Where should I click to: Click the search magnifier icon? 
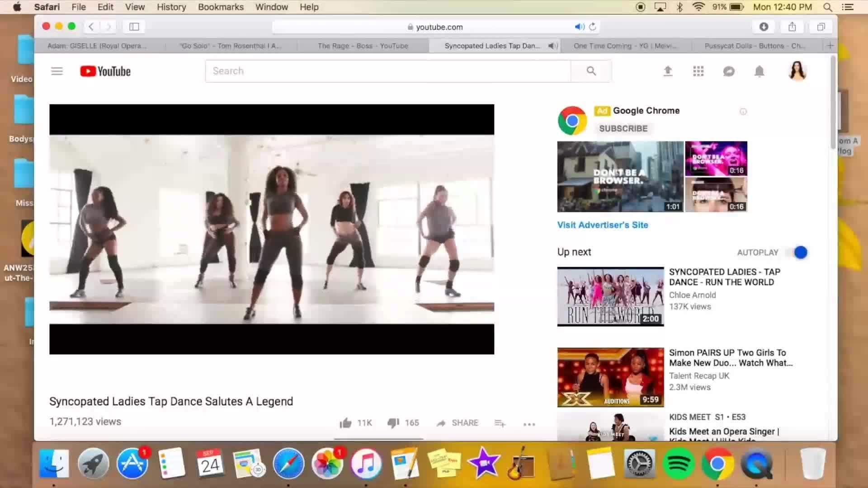coord(591,71)
